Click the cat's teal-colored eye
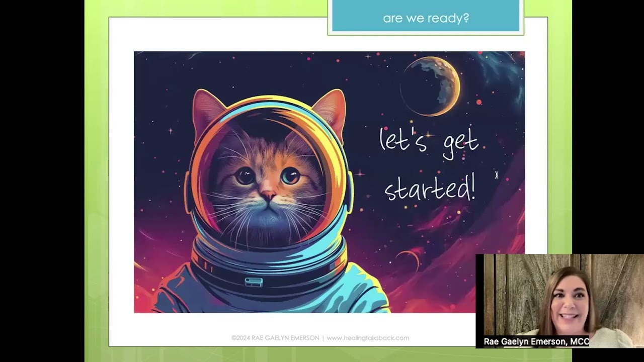644x362 pixels. 290,175
